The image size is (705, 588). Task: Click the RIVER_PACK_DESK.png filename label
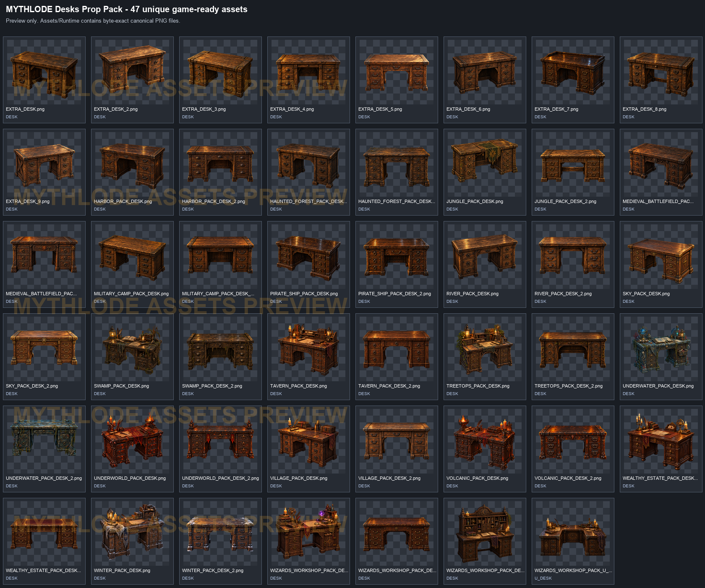point(473,294)
